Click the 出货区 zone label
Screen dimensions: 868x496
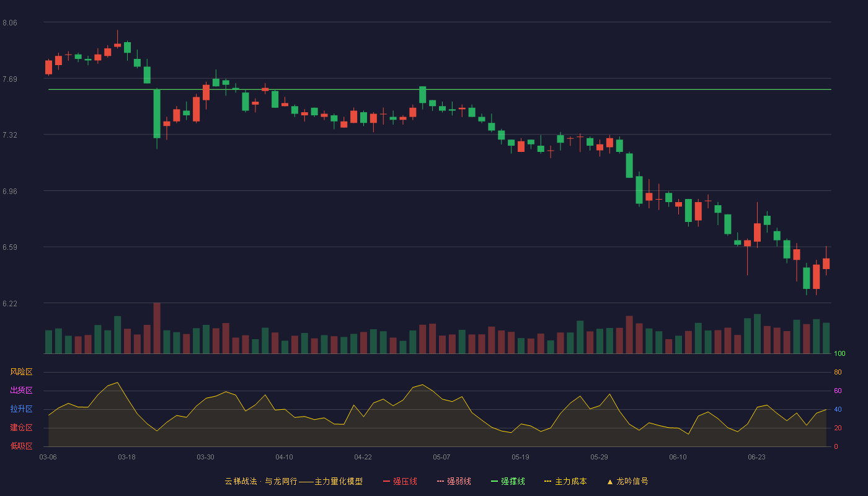21,391
